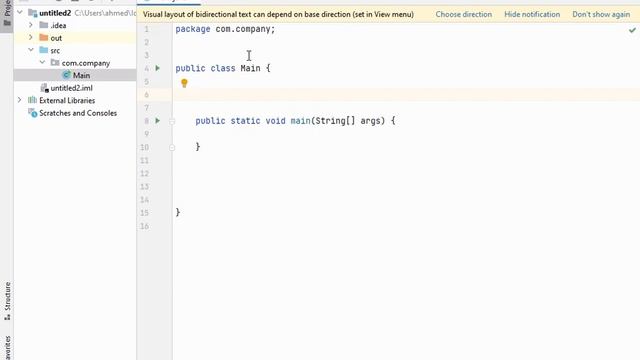Expand External Libraries node

click(20, 100)
